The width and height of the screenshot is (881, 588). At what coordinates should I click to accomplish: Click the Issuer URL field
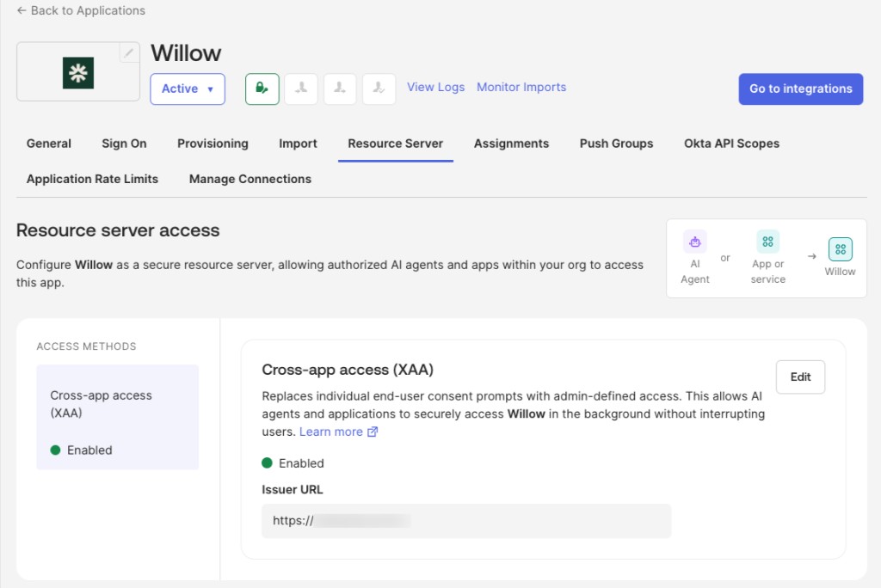pos(466,521)
